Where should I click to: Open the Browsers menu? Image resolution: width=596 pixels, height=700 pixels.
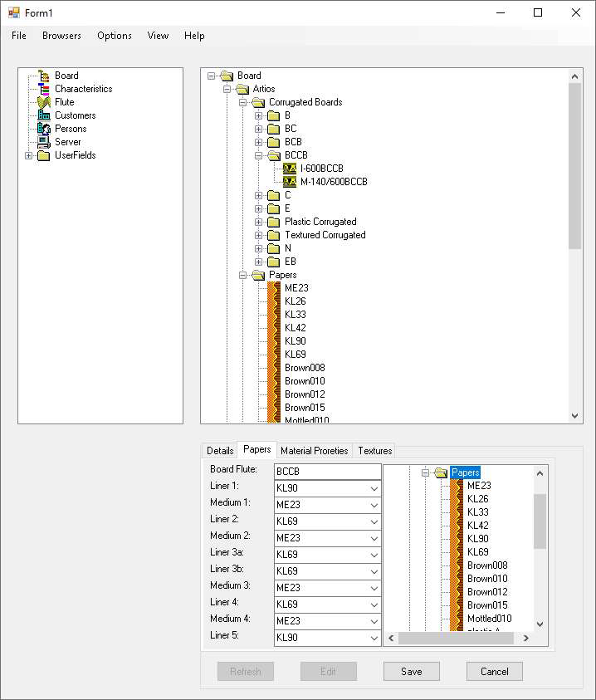pyautogui.click(x=61, y=36)
